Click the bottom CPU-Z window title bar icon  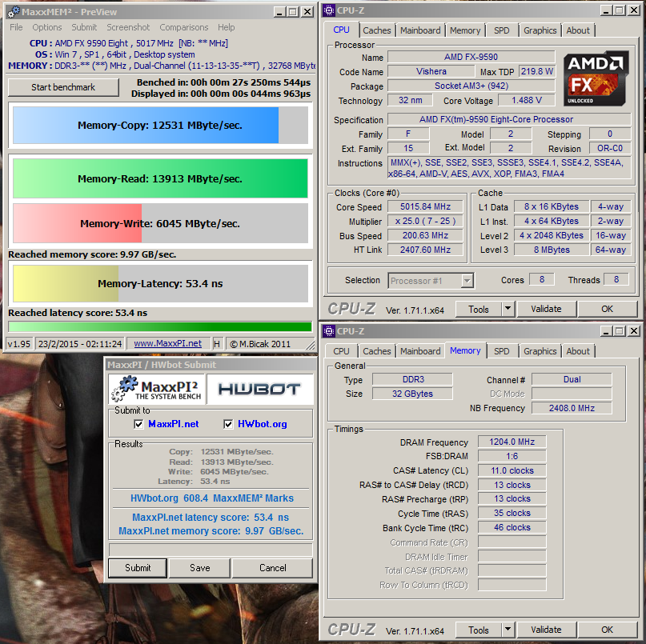329,331
